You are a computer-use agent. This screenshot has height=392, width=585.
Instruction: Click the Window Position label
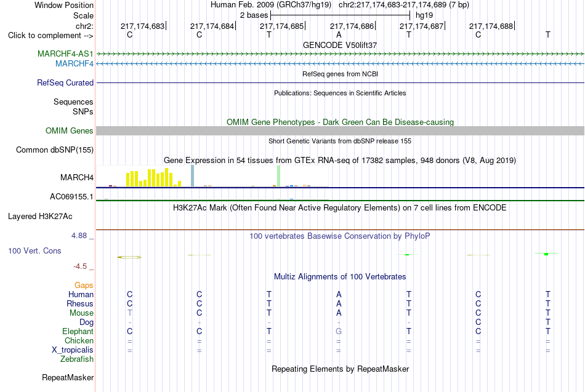[x=64, y=5]
